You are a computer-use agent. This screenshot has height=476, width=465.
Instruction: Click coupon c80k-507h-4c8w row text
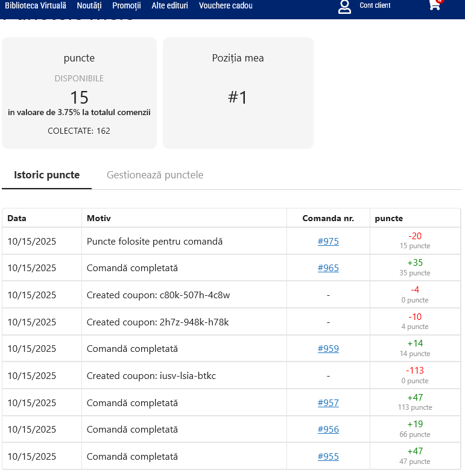(x=158, y=295)
